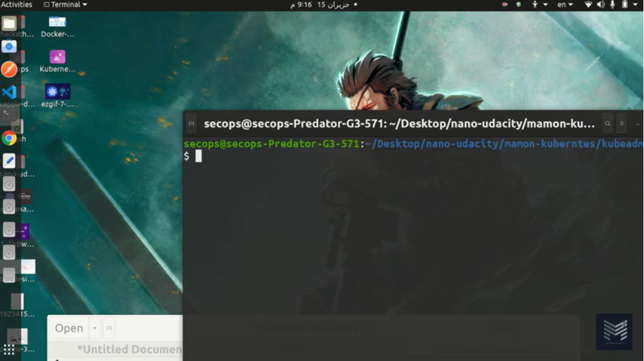This screenshot has width=644, height=361.
Task: Open the SSD drive in the dock
Action: pos(8,275)
